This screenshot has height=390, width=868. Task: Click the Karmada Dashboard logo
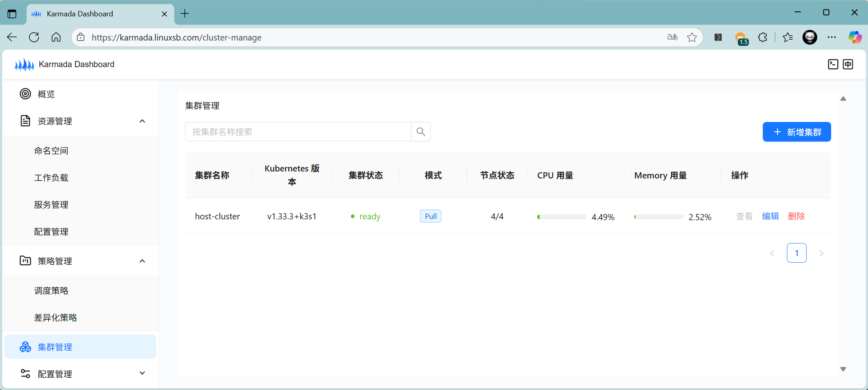click(x=25, y=64)
